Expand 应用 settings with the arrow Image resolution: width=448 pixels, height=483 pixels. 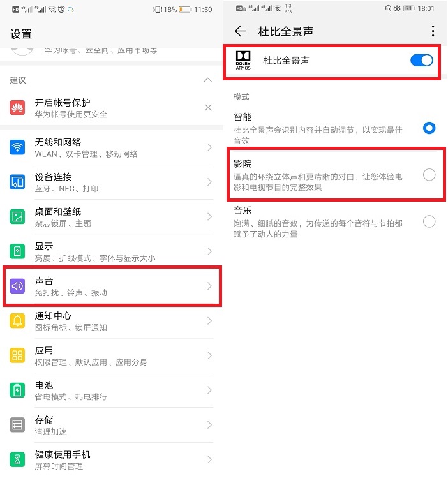tap(209, 355)
